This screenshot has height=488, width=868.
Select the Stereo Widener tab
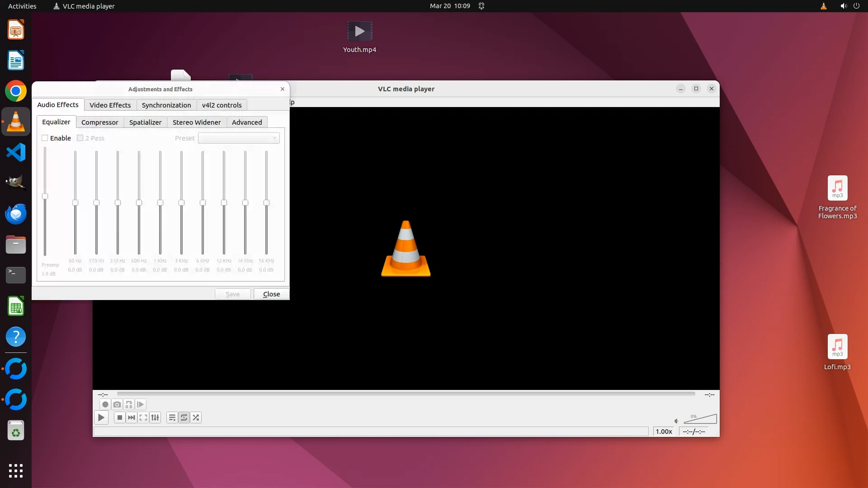click(x=196, y=122)
